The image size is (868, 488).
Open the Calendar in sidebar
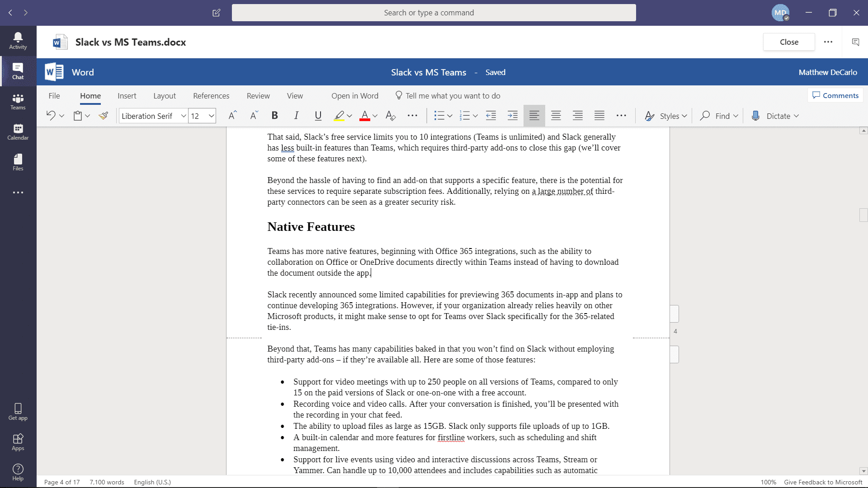(x=18, y=132)
